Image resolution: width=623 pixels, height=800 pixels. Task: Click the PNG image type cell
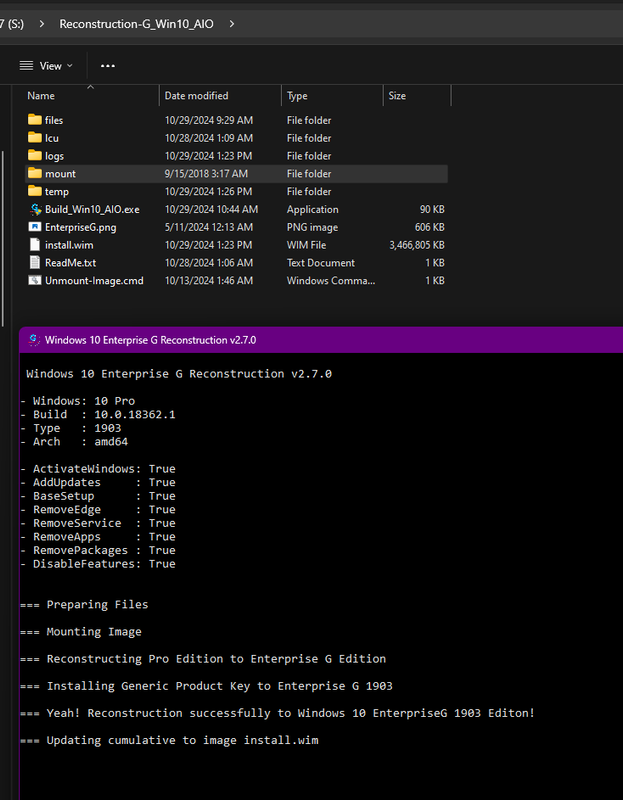(x=312, y=228)
